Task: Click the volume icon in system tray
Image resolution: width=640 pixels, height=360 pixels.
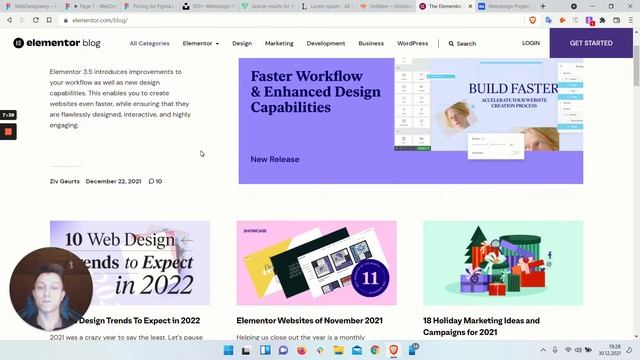Action: (578, 350)
